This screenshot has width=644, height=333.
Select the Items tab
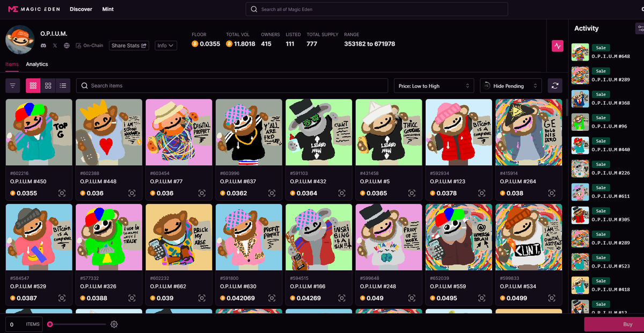(x=12, y=64)
